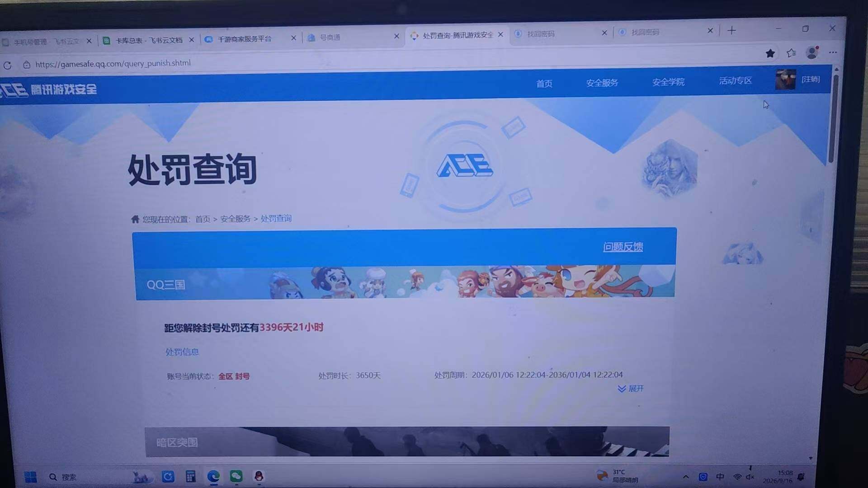868x488 pixels.
Task: Close the 千游商家服务平台 tab
Action: point(293,38)
